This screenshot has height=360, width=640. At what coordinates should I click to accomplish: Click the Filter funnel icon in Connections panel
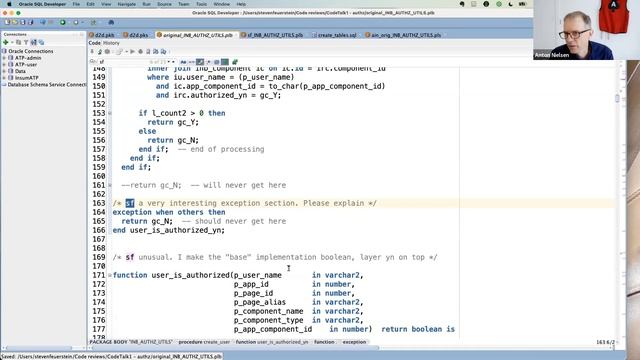(x=26, y=42)
